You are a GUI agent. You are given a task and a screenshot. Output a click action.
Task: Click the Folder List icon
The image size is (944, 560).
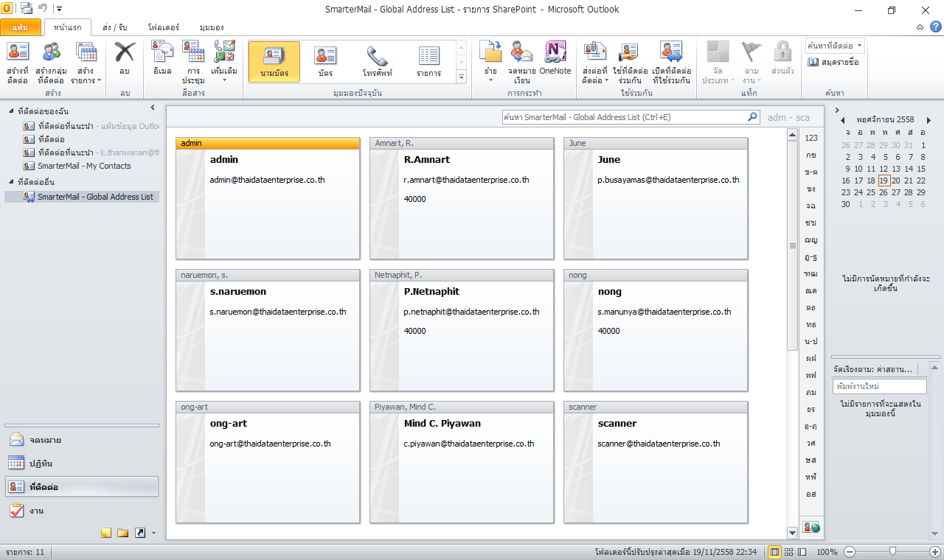[122, 533]
